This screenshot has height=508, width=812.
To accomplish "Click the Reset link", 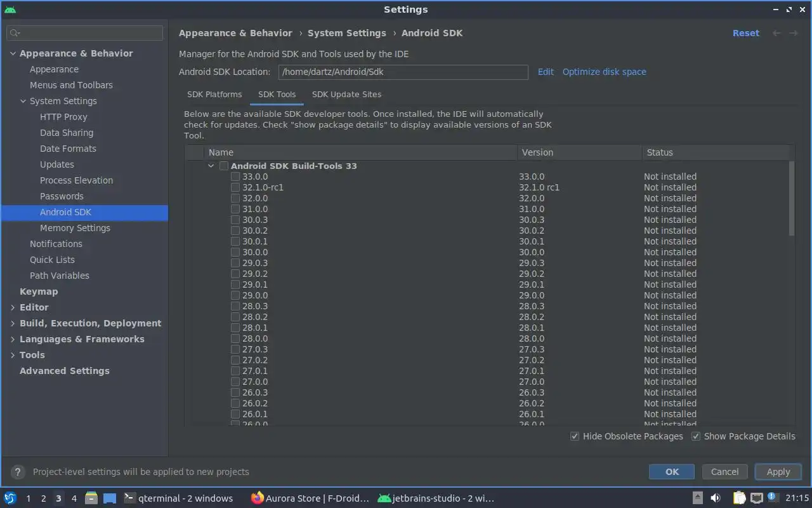I will click(745, 33).
